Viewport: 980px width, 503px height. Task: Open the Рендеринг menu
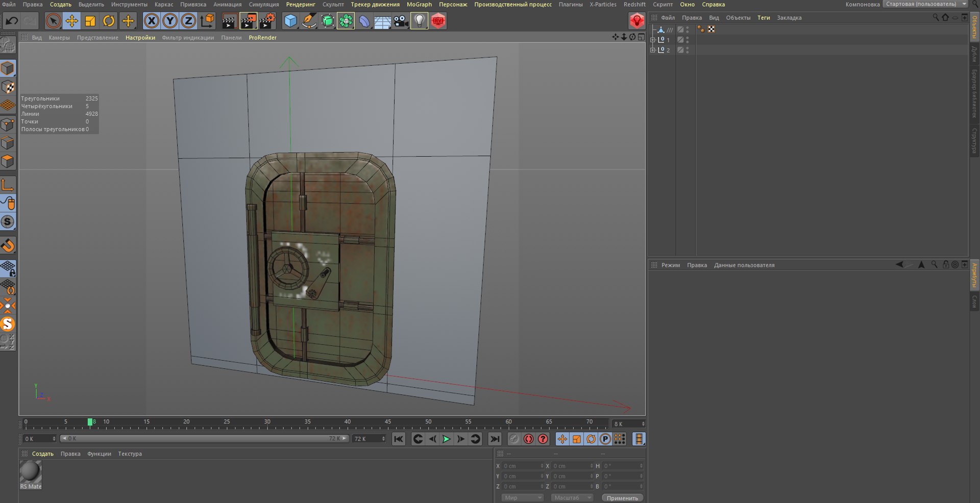click(301, 4)
